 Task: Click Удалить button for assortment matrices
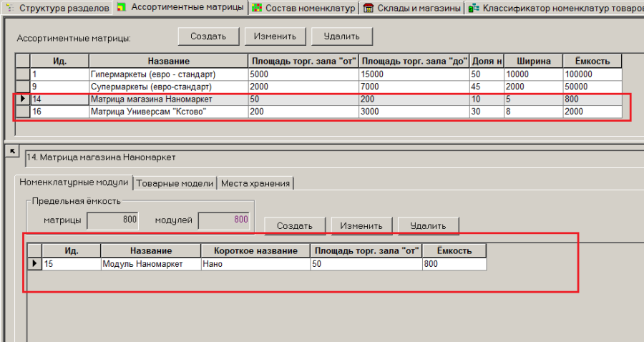[x=342, y=36]
